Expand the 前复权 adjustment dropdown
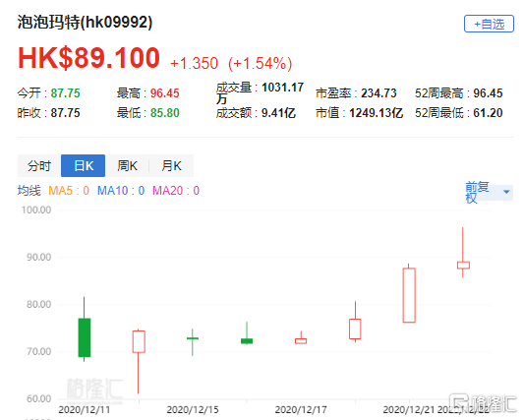523x420 pixels. tap(489, 192)
